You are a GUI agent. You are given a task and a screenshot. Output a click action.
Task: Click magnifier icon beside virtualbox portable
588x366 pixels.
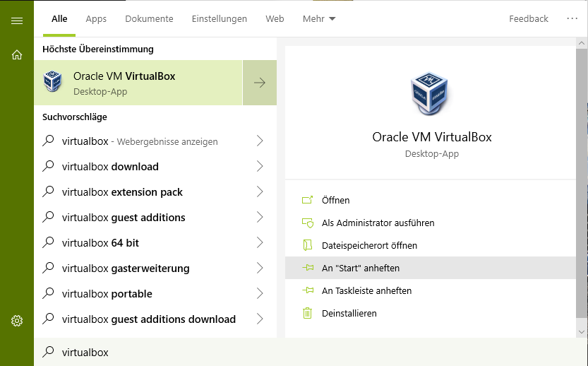click(48, 293)
